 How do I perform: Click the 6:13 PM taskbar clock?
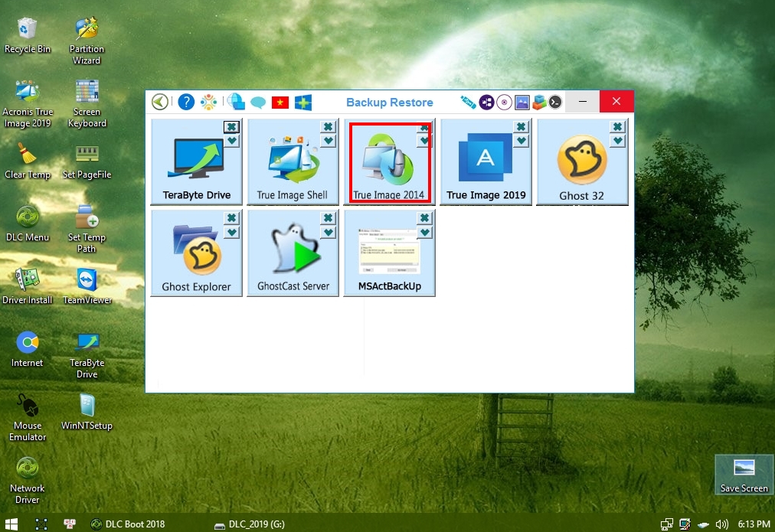[754, 524]
